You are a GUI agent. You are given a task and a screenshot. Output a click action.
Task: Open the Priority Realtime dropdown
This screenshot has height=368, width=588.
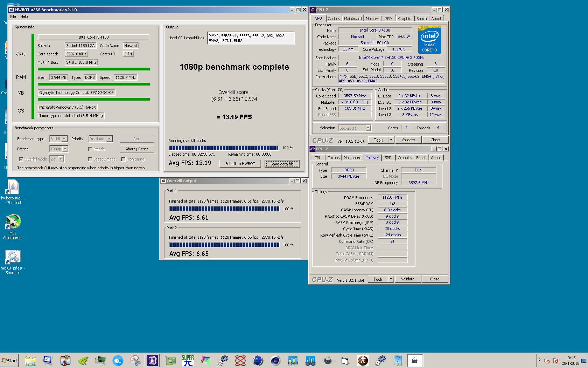click(x=100, y=139)
